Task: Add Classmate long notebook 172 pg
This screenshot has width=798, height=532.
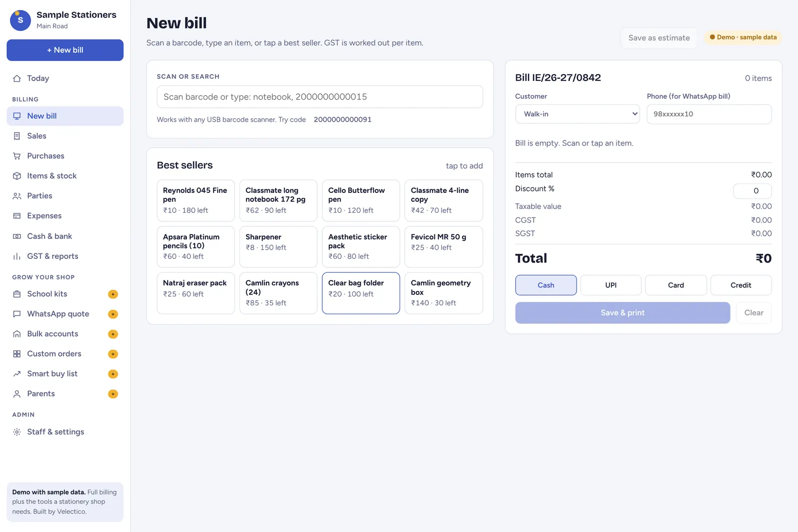Action: coord(278,200)
